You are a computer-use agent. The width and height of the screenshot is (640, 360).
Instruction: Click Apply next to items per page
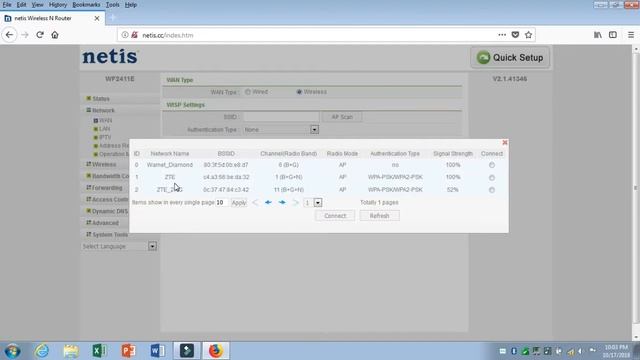tap(239, 202)
